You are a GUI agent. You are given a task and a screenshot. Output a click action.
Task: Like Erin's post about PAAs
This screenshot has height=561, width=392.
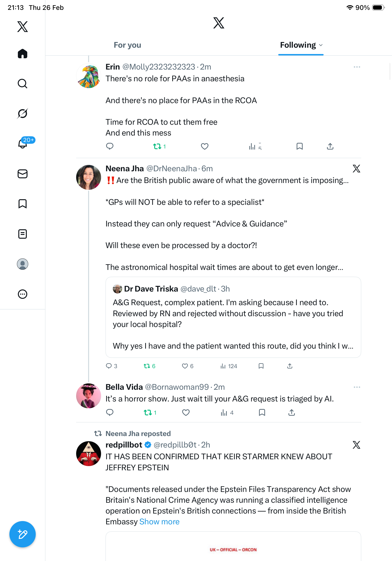tap(204, 146)
